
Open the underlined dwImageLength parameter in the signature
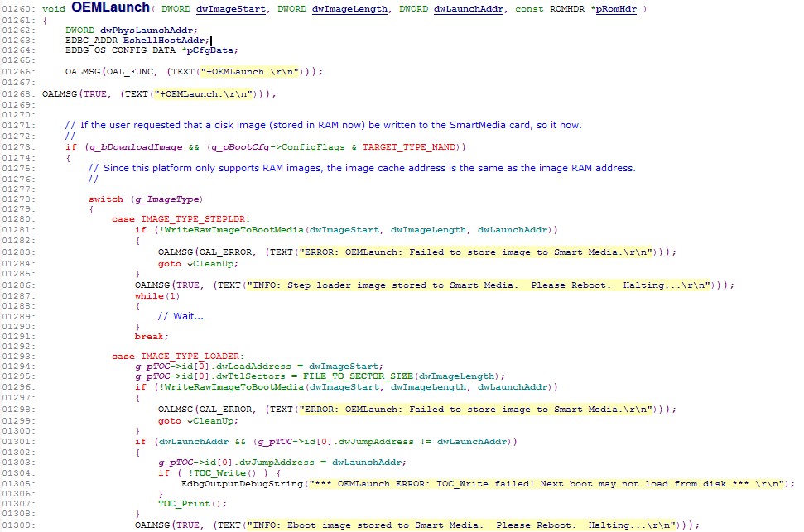(349, 9)
